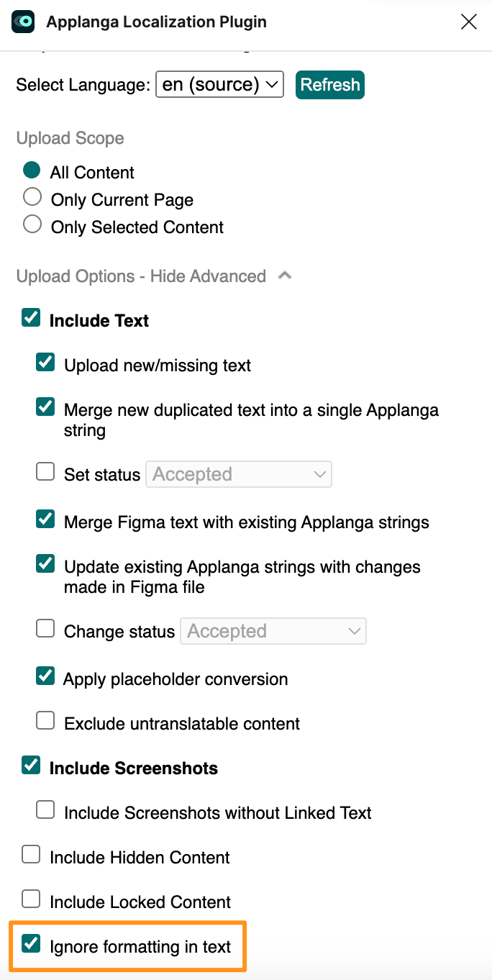Choose Only Current Page upload scope
This screenshot has height=980, width=492.
(x=32, y=197)
